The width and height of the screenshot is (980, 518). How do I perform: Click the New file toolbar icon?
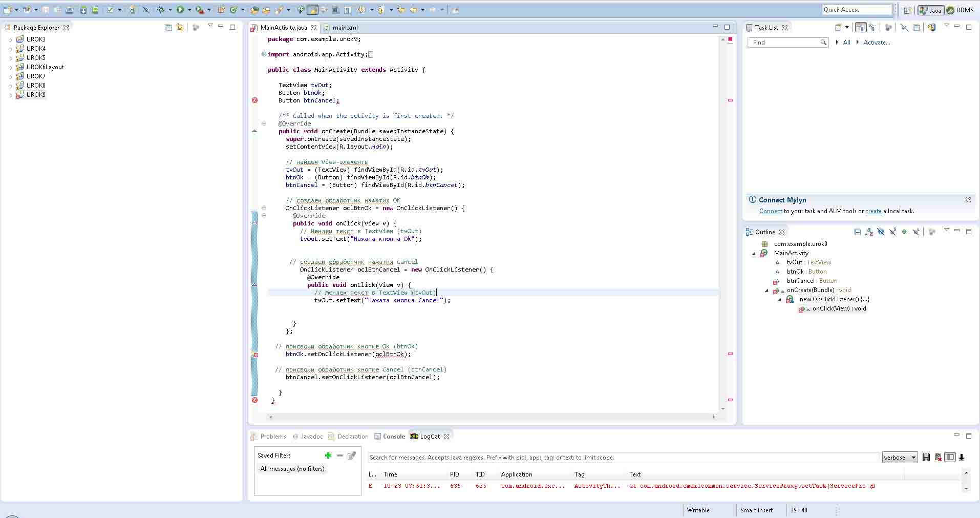point(8,10)
